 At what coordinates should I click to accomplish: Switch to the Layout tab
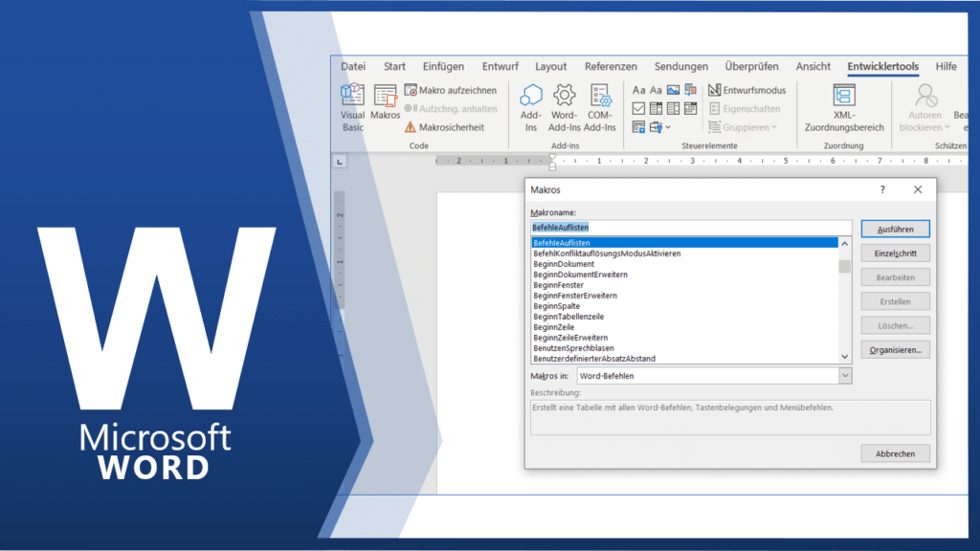click(x=550, y=66)
